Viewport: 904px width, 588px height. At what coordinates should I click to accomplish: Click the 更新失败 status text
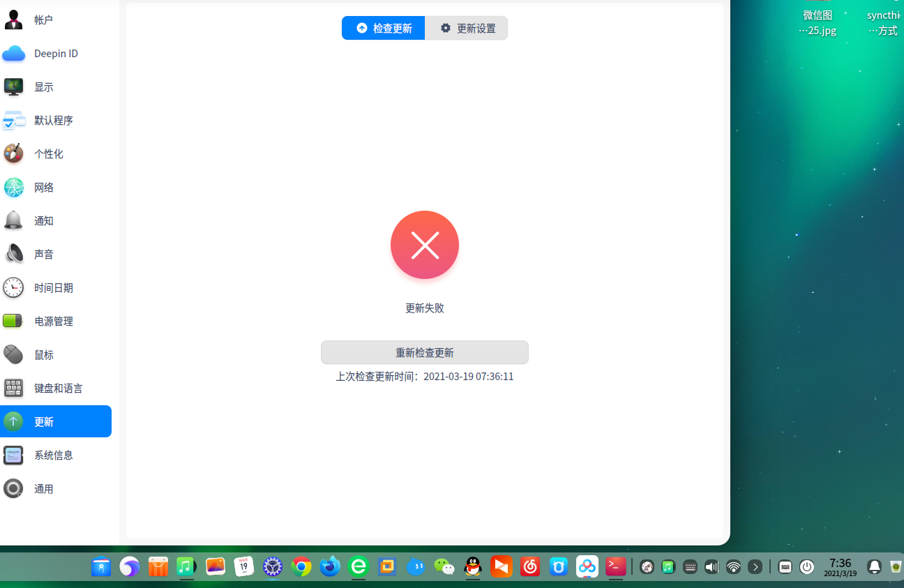[x=425, y=308]
